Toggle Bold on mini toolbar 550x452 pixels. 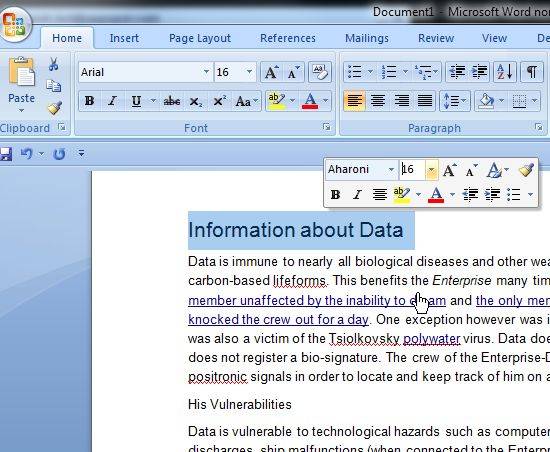point(335,194)
